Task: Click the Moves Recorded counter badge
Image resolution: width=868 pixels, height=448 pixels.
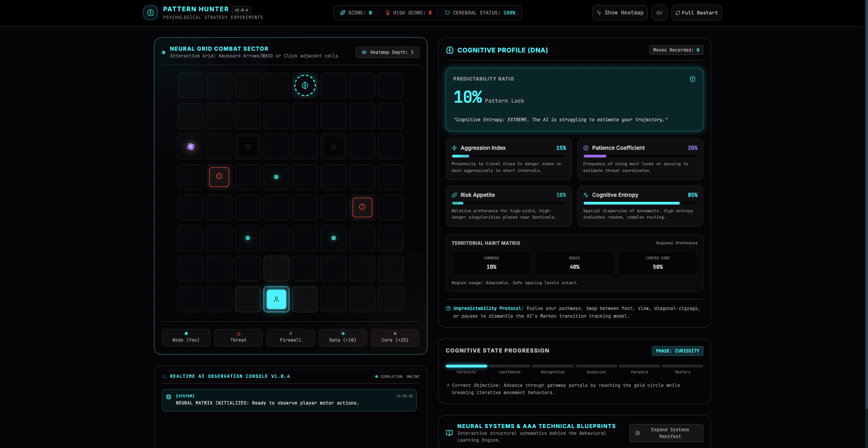Action: point(676,50)
